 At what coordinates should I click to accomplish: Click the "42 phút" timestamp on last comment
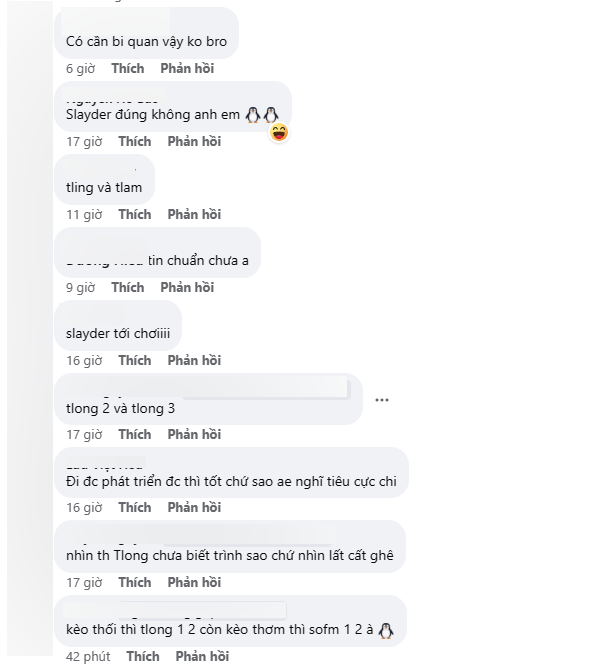pyautogui.click(x=88, y=656)
